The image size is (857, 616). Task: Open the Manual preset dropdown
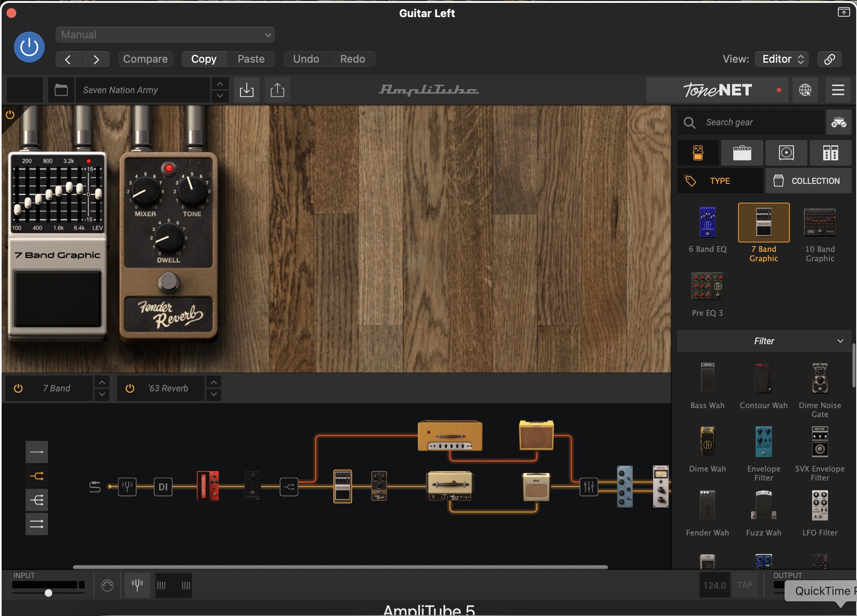165,35
